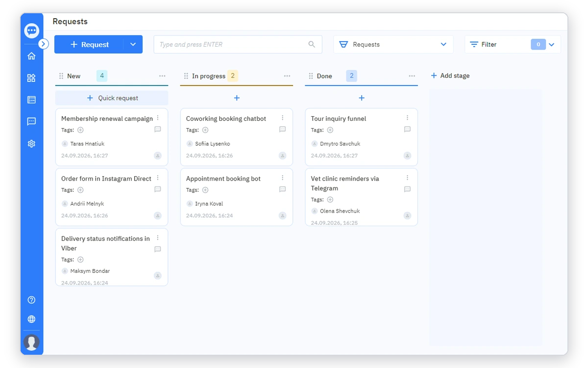Add tag to Order form in Instagram Direct
Screen dimensions: 588x368
(80, 190)
